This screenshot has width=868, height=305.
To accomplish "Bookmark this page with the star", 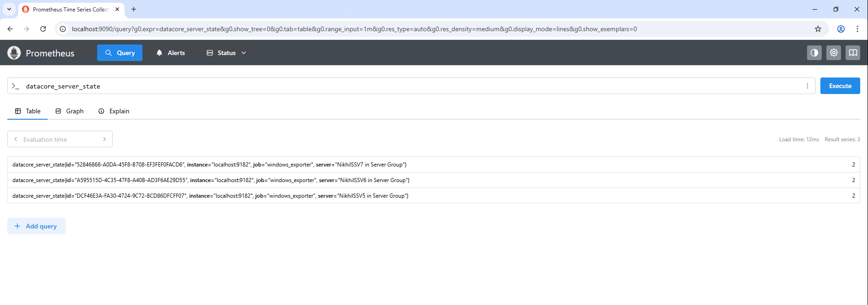I will (x=818, y=29).
